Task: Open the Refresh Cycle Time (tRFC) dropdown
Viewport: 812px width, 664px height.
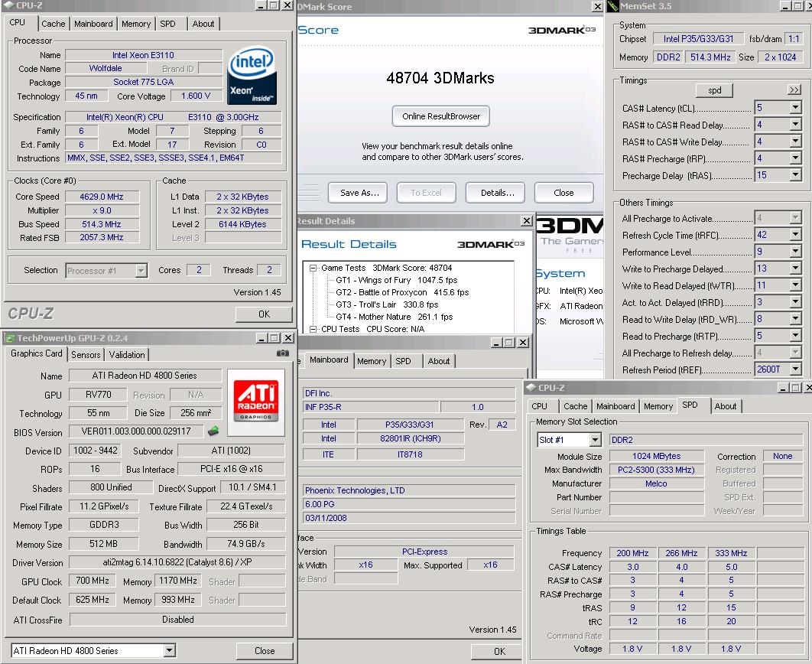Action: (795, 235)
